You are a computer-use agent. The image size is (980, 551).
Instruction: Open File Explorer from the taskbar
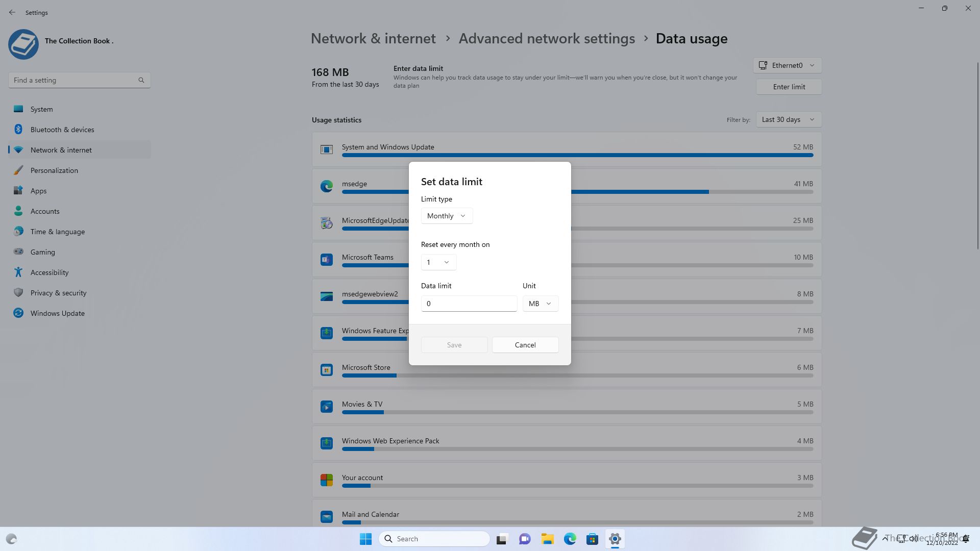point(547,539)
